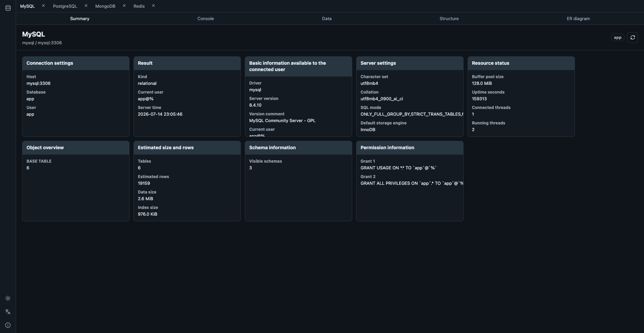Image resolution: width=644 pixels, height=333 pixels.
Task: Click the MySQL page title heading
Action: pyautogui.click(x=34, y=34)
